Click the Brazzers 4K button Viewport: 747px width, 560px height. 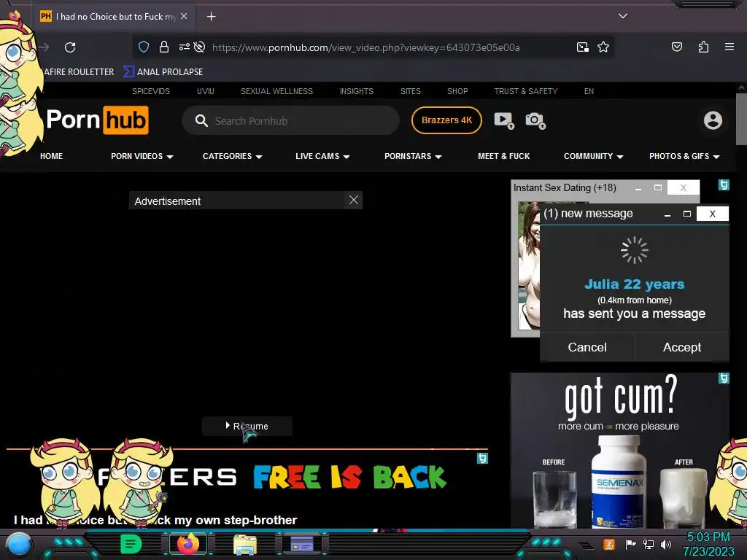tap(446, 120)
